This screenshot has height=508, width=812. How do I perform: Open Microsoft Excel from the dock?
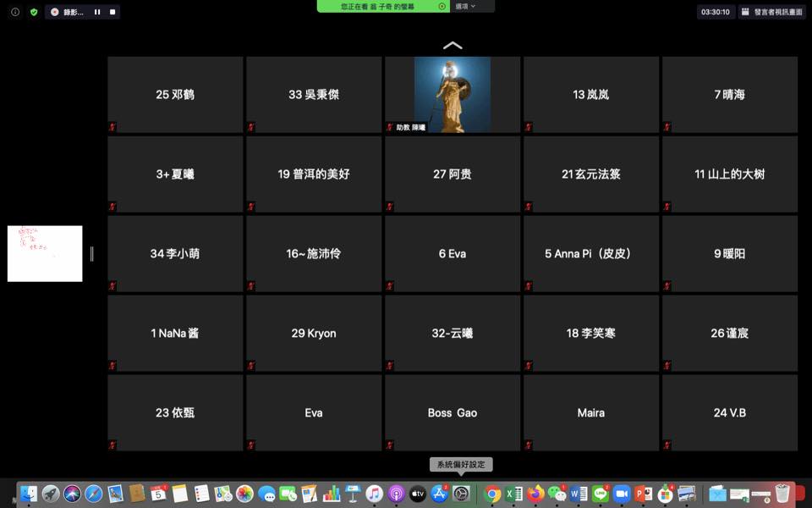pos(513,494)
